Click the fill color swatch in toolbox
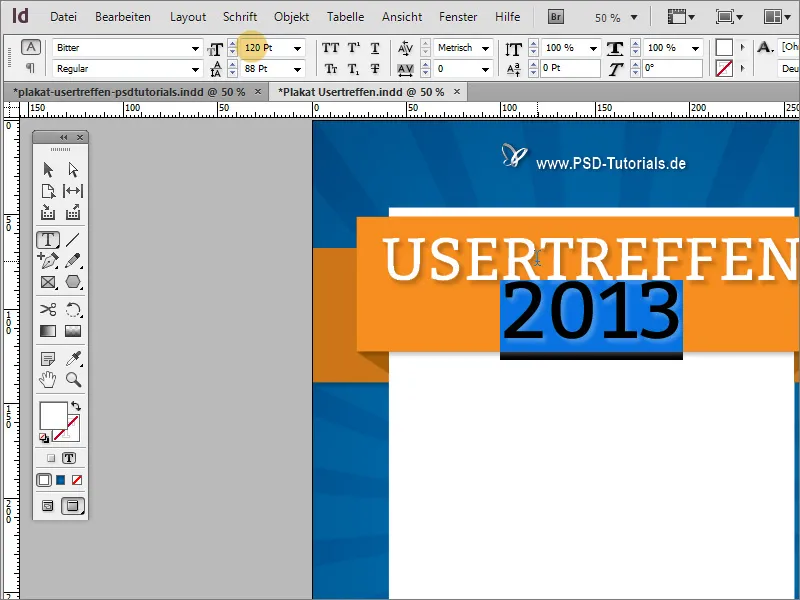Screen dimensions: 800x600 click(x=53, y=415)
